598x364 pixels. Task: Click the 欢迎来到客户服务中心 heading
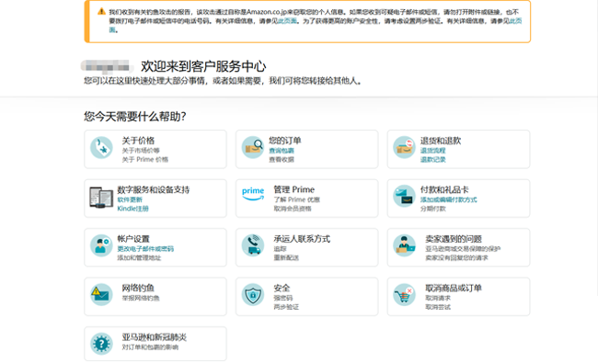pyautogui.click(x=203, y=66)
